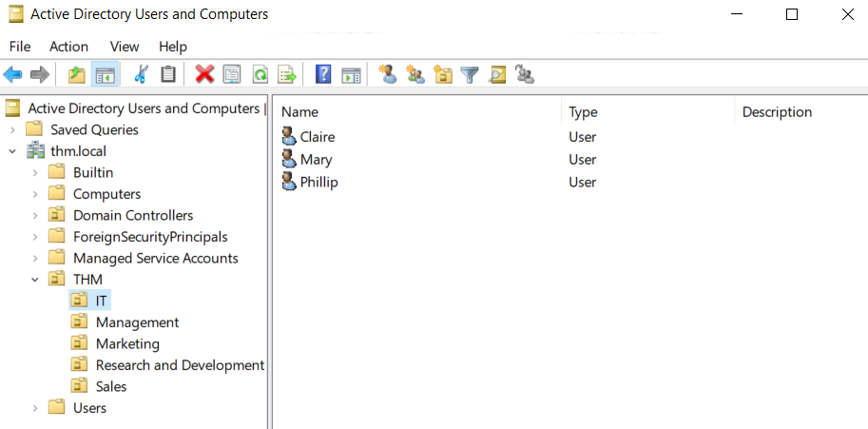Open filter options with the funnel icon

pos(469,74)
